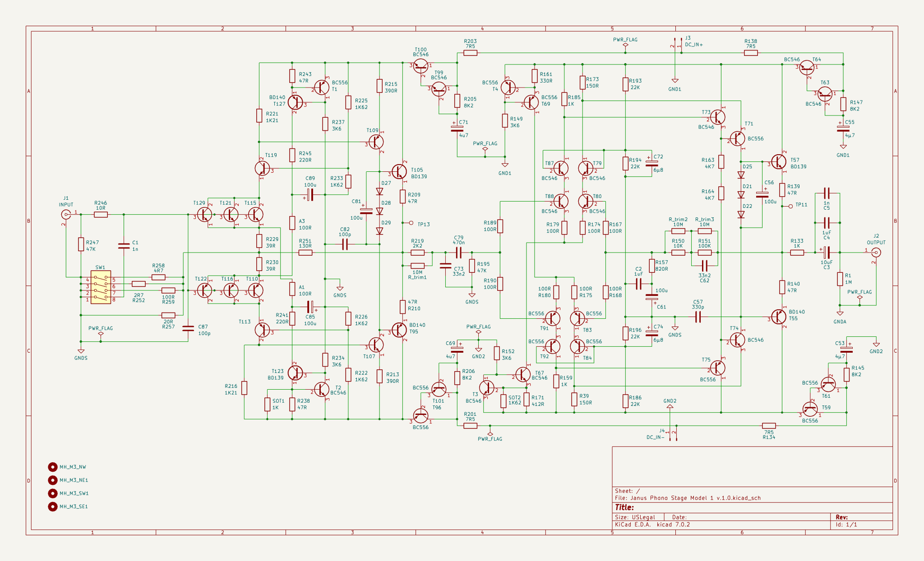Select mounting hole MH_M3_SE1

coord(53,506)
